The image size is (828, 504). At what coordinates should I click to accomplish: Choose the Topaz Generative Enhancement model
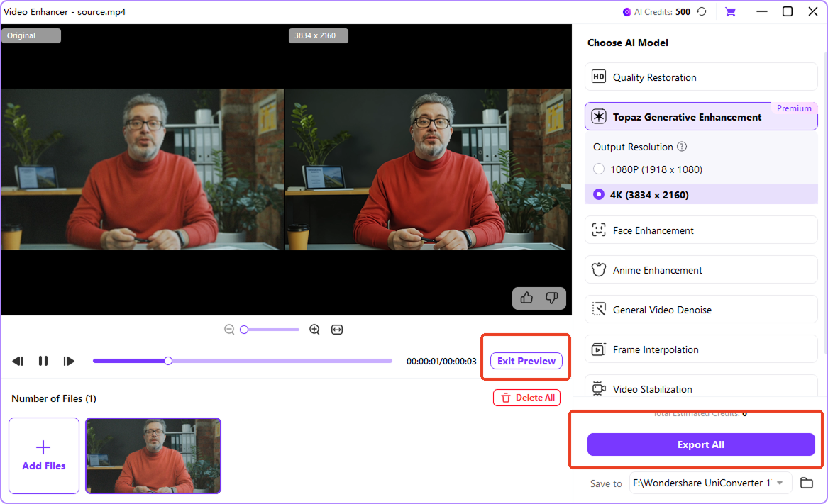point(701,117)
